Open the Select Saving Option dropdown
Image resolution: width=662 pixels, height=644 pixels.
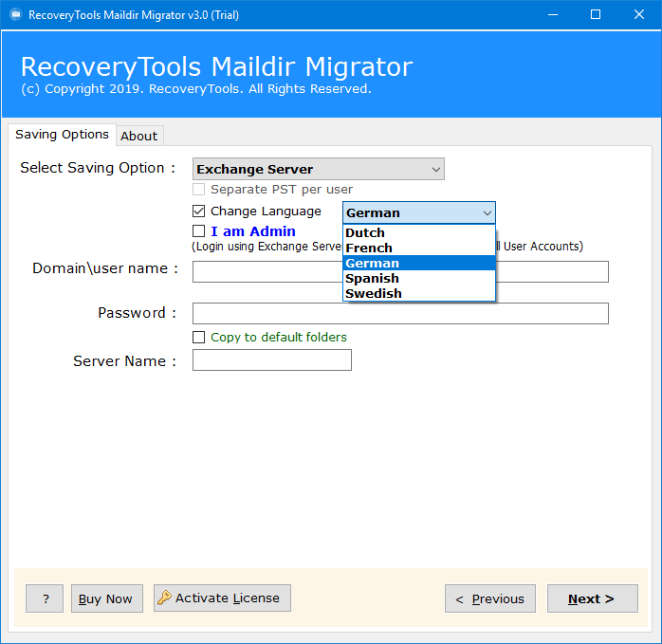[319, 169]
